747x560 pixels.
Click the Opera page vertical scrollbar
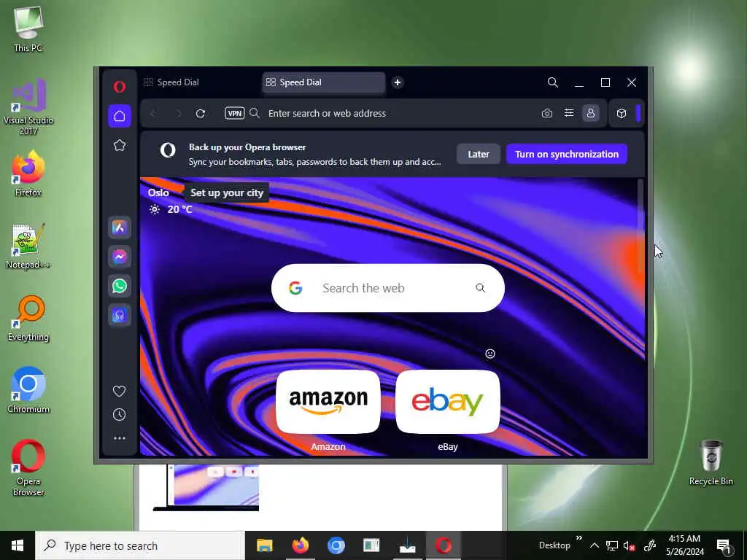tap(640, 226)
